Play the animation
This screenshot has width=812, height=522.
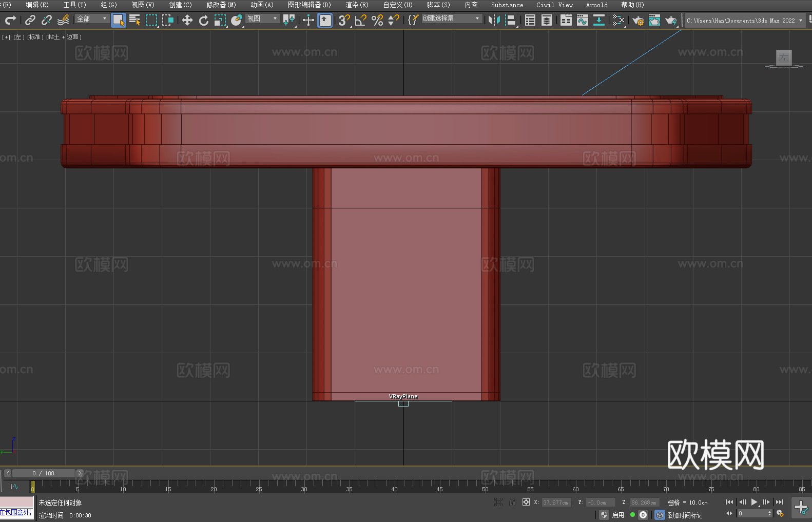click(755, 502)
